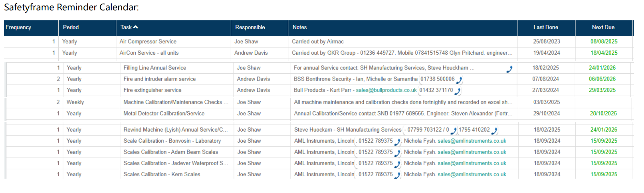This screenshot has width=644, height=193.
Task: Sort by the Last Done column header
Action: coord(546,27)
